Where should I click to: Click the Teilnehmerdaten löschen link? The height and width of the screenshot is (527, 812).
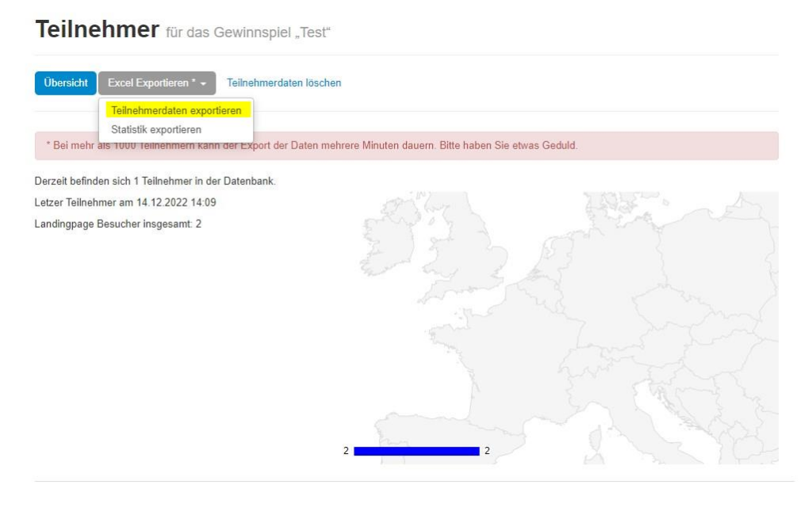pyautogui.click(x=284, y=83)
